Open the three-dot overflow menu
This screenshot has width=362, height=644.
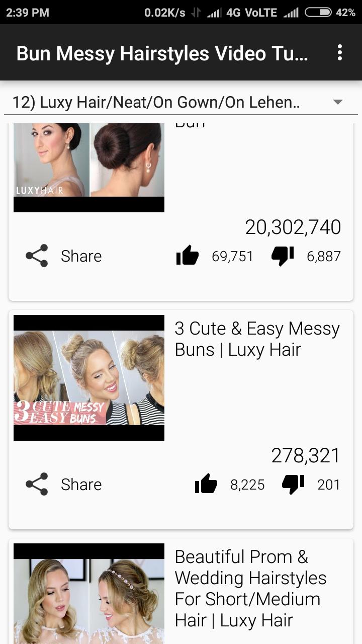pyautogui.click(x=340, y=52)
